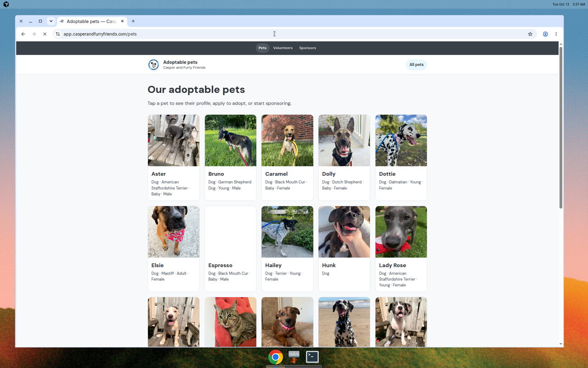Screen dimensions: 588x368
Task: Click the address bar URL field
Action: click(294, 34)
